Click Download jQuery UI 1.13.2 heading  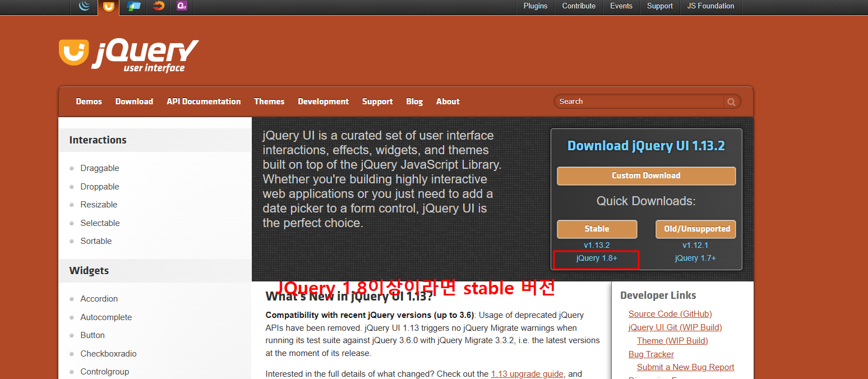pos(646,146)
